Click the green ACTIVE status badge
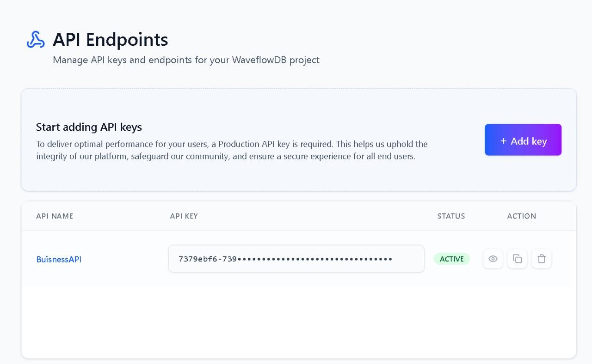592x364 pixels. coord(451,259)
